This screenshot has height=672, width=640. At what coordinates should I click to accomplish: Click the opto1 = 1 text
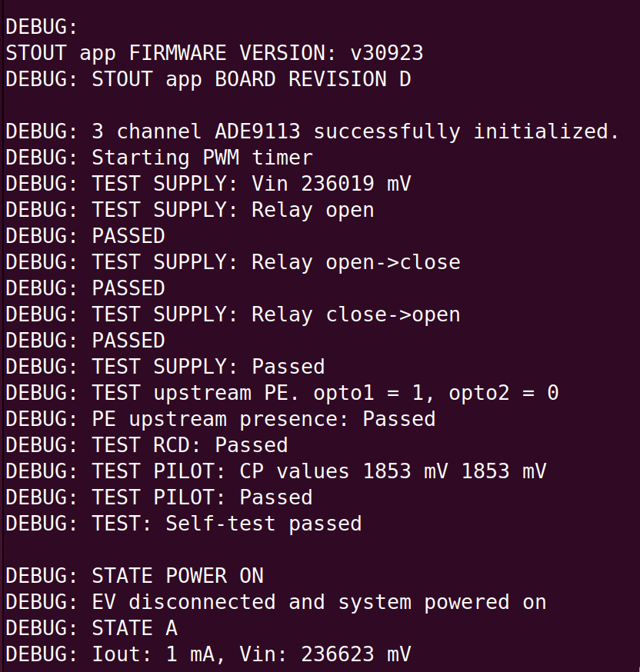point(374,393)
